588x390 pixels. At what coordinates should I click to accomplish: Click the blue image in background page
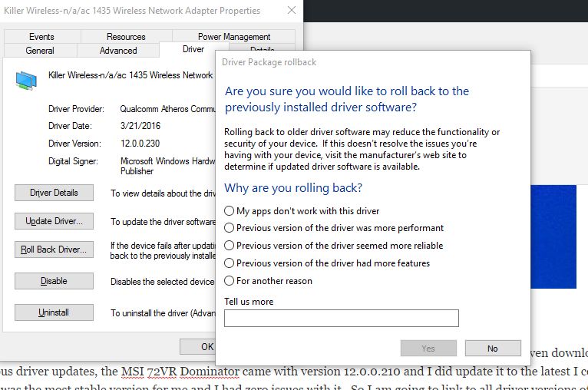pos(553,236)
